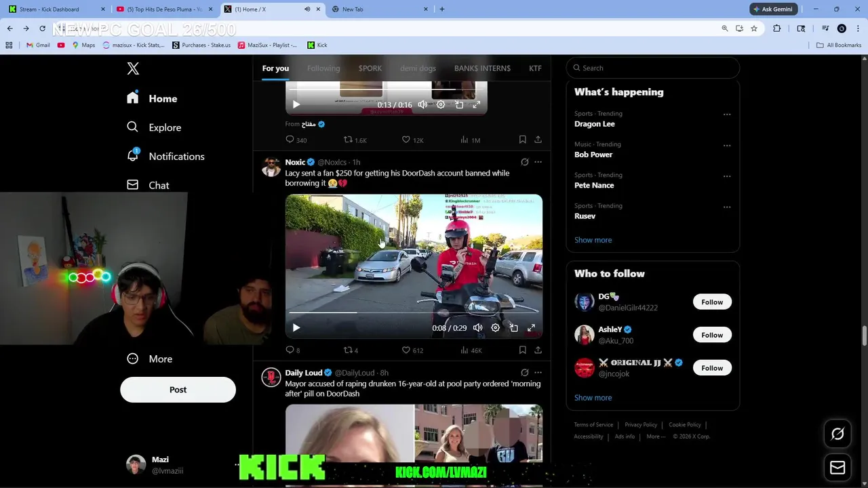Open the Messages floating envelope button
Image resolution: width=868 pixels, height=488 pixels.
pyautogui.click(x=837, y=468)
